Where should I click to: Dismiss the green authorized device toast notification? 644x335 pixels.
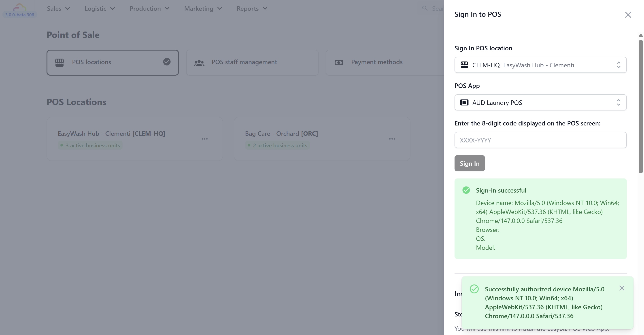pyautogui.click(x=622, y=288)
